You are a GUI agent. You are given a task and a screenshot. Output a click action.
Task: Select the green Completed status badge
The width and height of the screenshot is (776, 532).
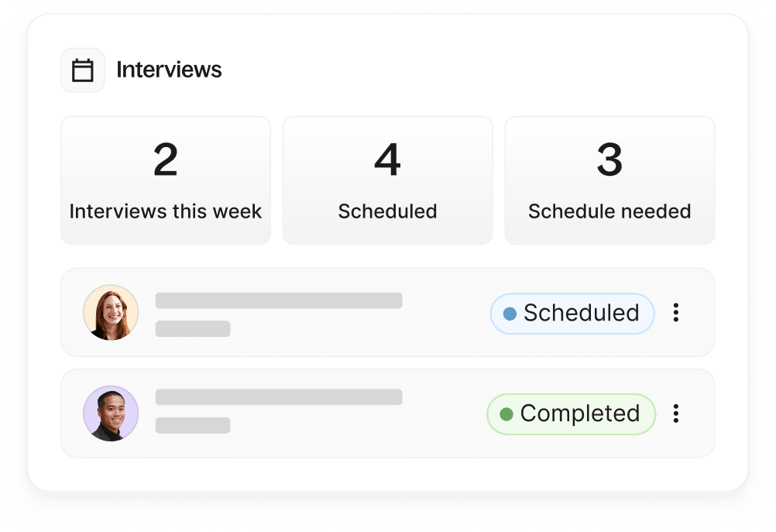(x=571, y=414)
